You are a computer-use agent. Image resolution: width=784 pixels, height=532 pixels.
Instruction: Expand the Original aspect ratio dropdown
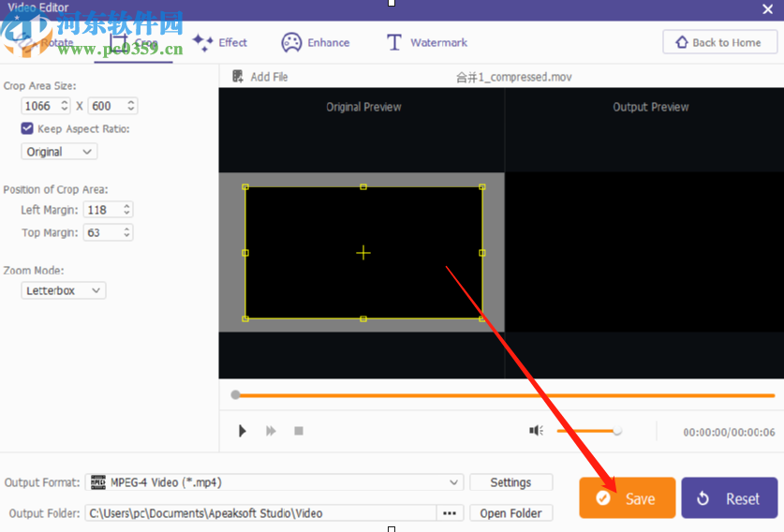coord(59,152)
